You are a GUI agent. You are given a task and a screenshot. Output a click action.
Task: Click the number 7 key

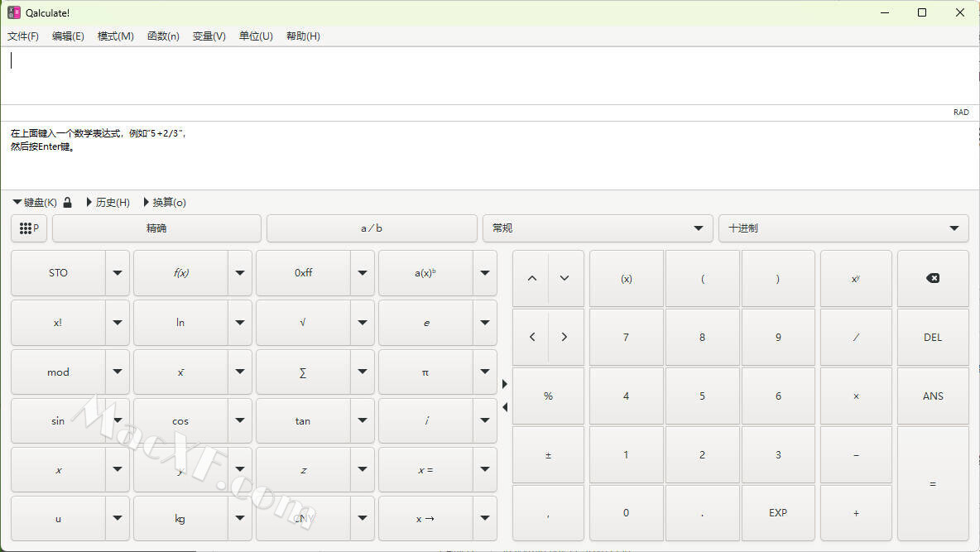[x=627, y=337]
